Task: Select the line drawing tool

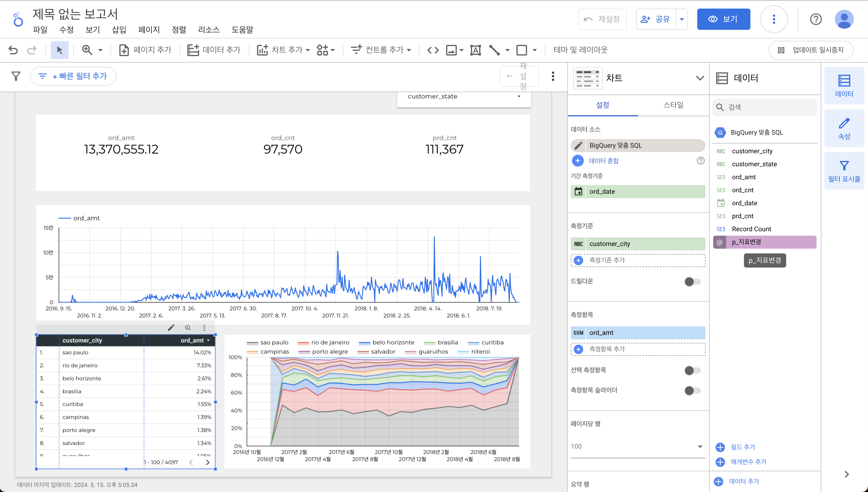Action: pyautogui.click(x=495, y=50)
